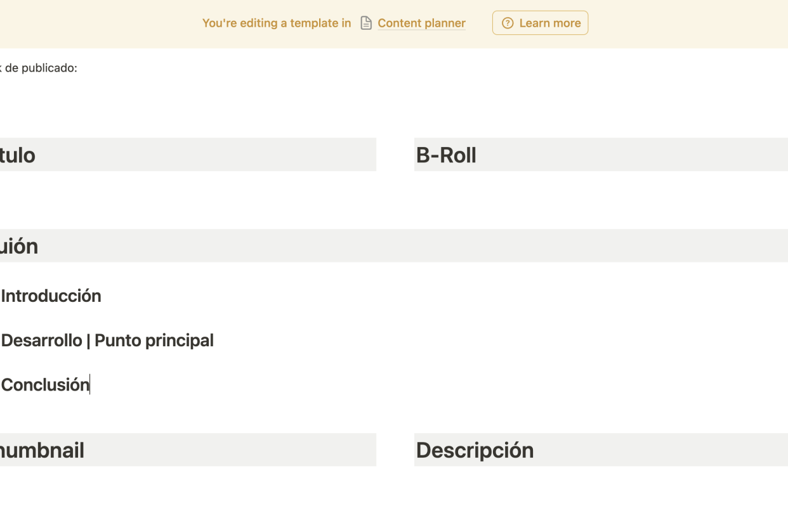Open the Content planner link

coord(421,23)
